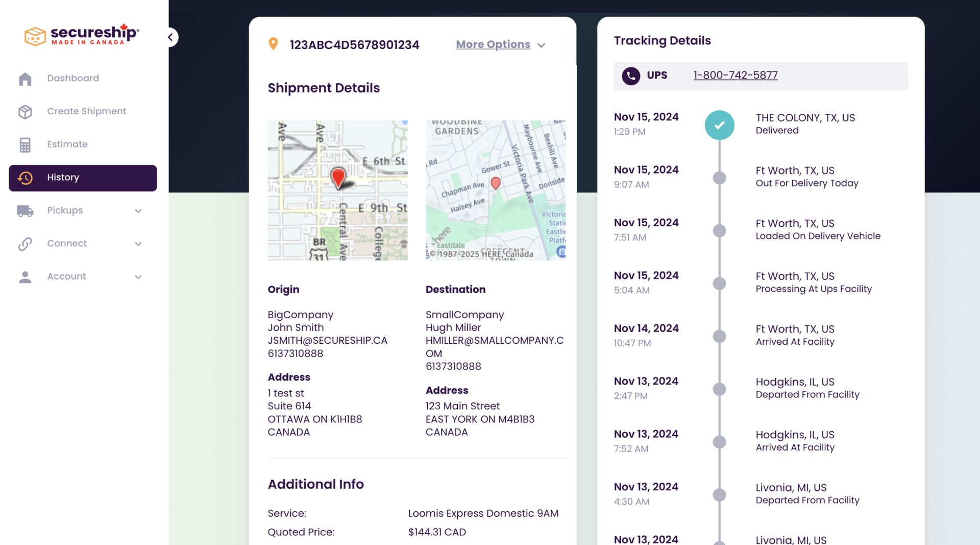The width and height of the screenshot is (980, 545).
Task: Click the orange location pin beside tracking number
Action: click(x=274, y=44)
